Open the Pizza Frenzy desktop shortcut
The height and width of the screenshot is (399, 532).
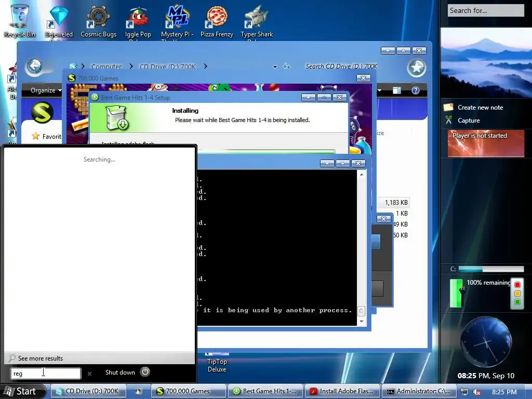[x=217, y=21]
